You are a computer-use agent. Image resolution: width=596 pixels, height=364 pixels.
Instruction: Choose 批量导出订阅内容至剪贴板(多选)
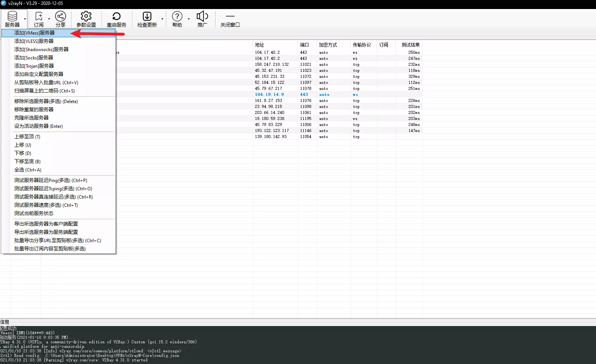[58, 249]
